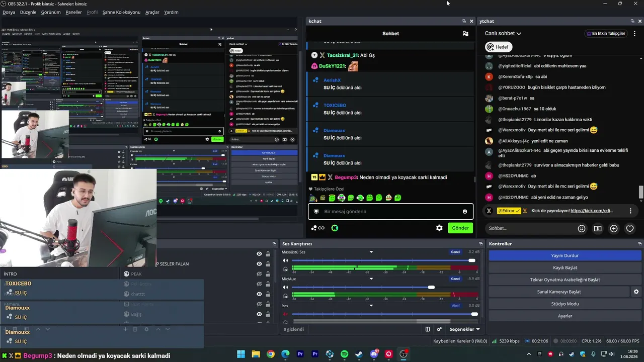The width and height of the screenshot is (644, 362).
Task: Click the green Gönder button
Action: click(x=460, y=228)
